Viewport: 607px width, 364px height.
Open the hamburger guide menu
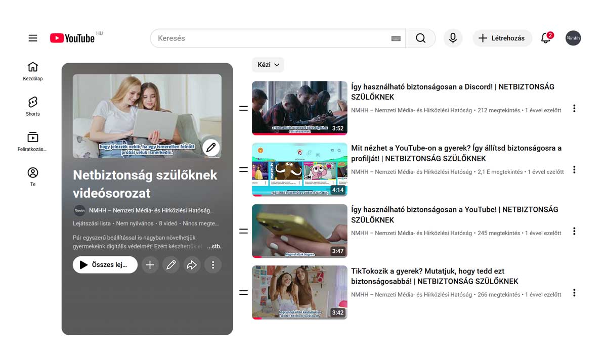click(33, 38)
